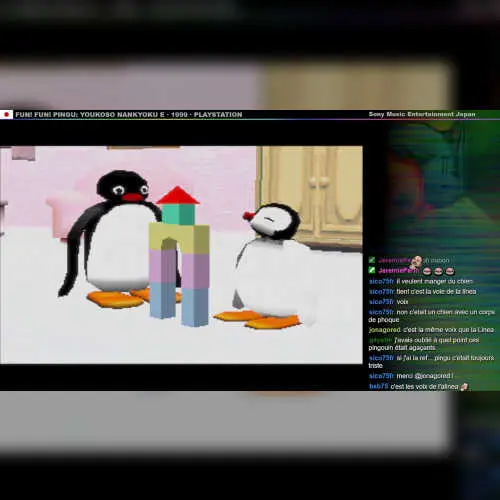Click the green badge beside second JeremiePerin message
Screen dimensions: 500x500
[x=372, y=270]
